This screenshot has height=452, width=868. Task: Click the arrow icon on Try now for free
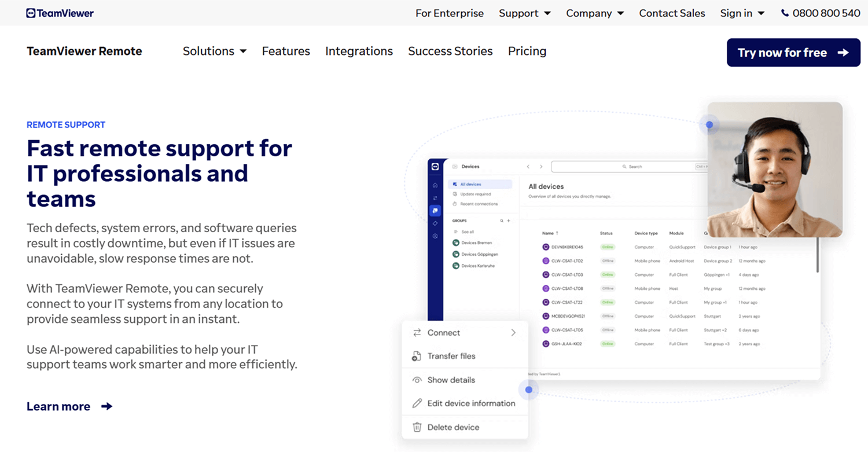click(843, 53)
